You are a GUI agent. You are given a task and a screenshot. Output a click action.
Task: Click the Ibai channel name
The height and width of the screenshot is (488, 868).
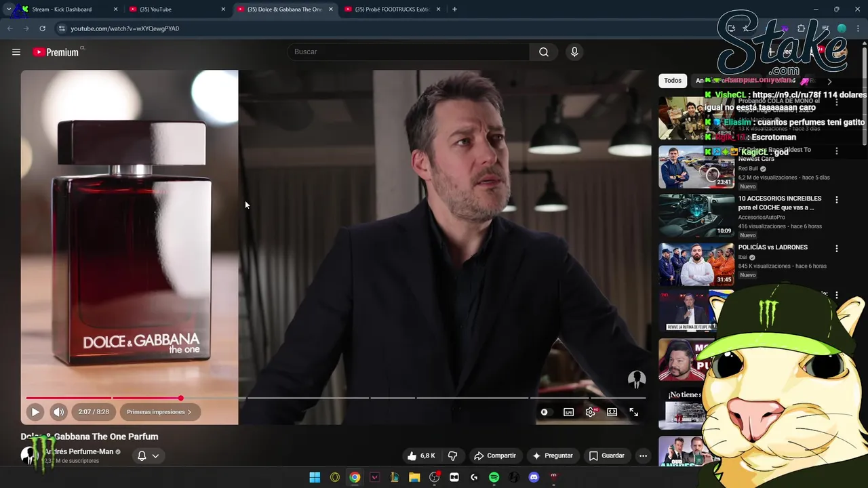click(x=743, y=258)
